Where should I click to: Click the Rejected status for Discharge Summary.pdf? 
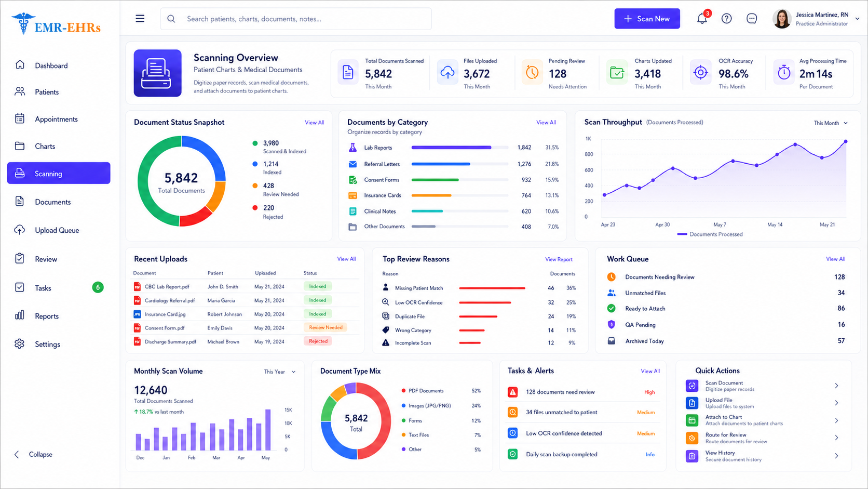coord(318,341)
